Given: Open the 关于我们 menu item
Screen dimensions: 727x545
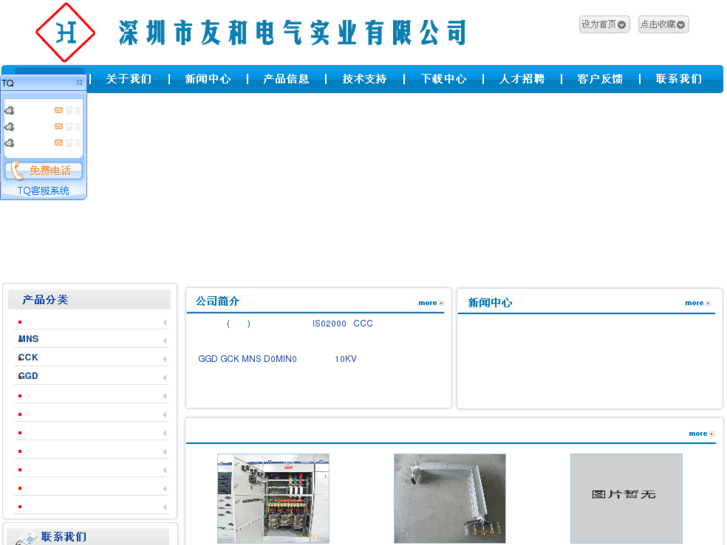Looking at the screenshot, I should tap(129, 79).
